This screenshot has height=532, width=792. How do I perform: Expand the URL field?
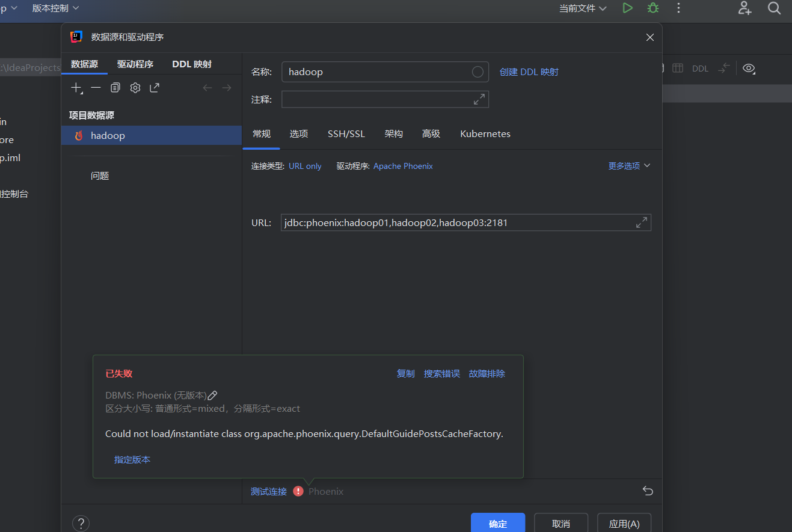click(642, 222)
